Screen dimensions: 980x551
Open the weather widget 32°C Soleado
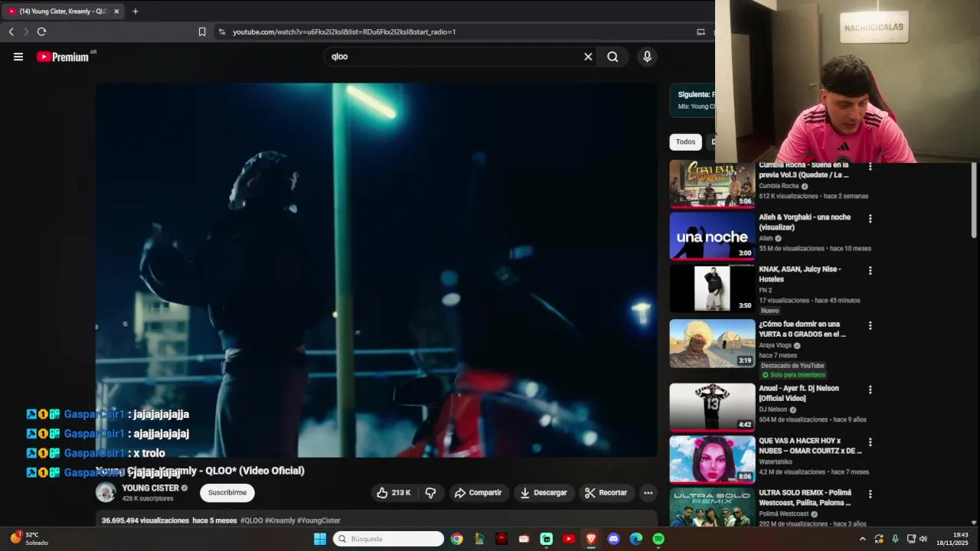point(29,539)
